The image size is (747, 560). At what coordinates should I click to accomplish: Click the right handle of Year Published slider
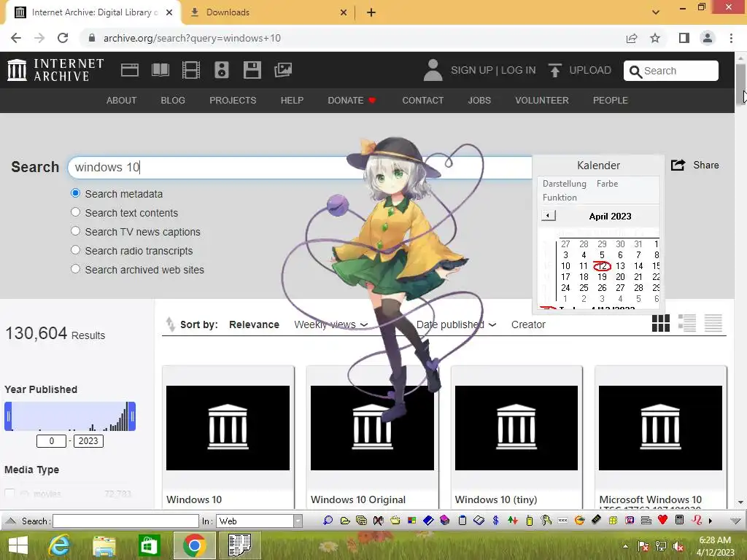point(132,416)
